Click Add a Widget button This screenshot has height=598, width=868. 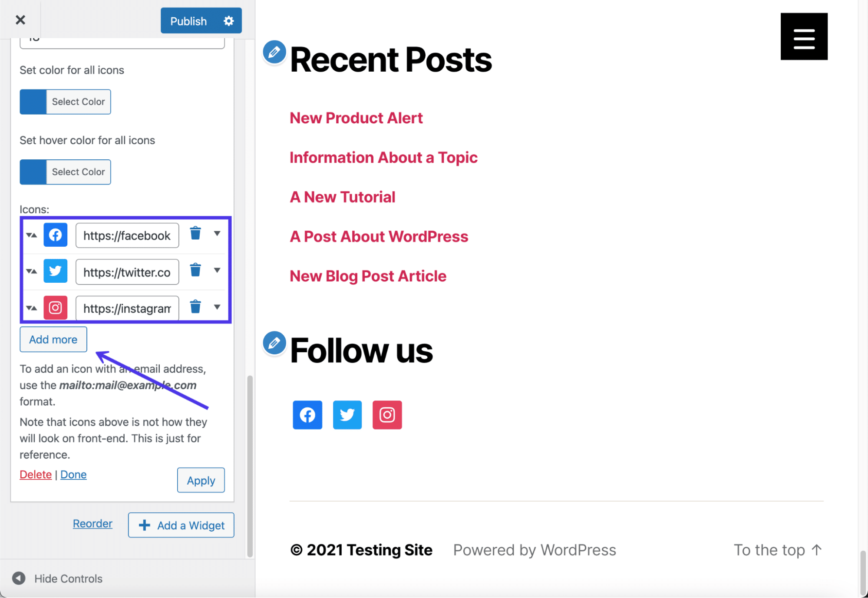pyautogui.click(x=182, y=525)
